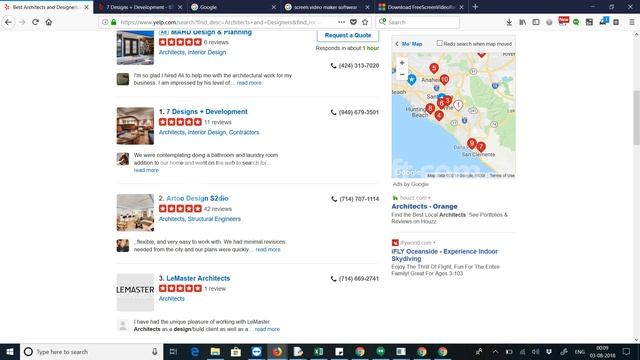Open Artoo Design S2dio photo thumbnail
640x360 pixels.
pyautogui.click(x=135, y=213)
